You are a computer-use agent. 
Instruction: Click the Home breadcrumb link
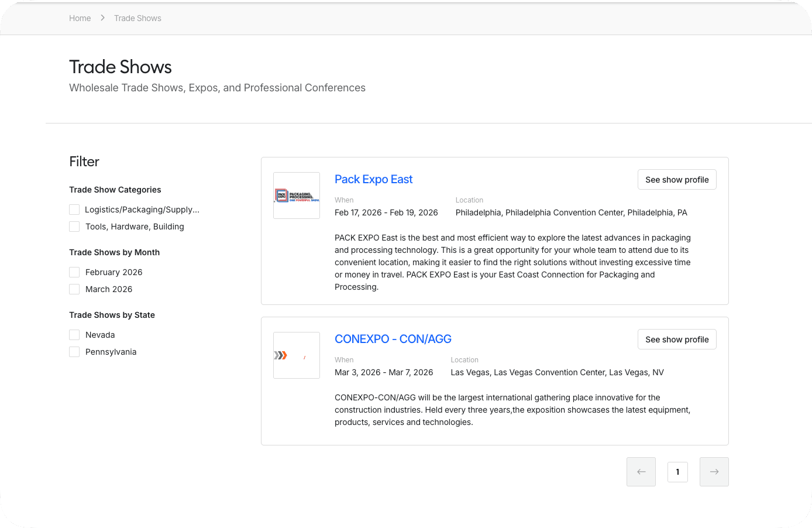(80, 18)
